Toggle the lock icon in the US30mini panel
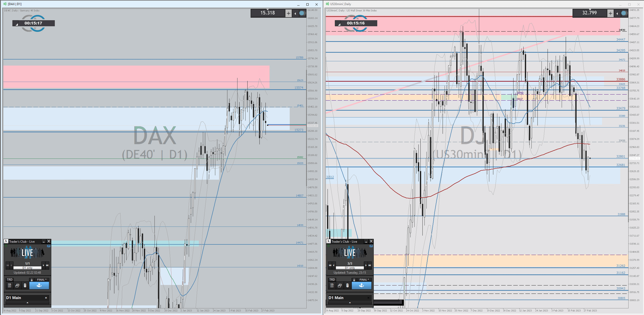This screenshot has height=315, width=644. (354, 280)
